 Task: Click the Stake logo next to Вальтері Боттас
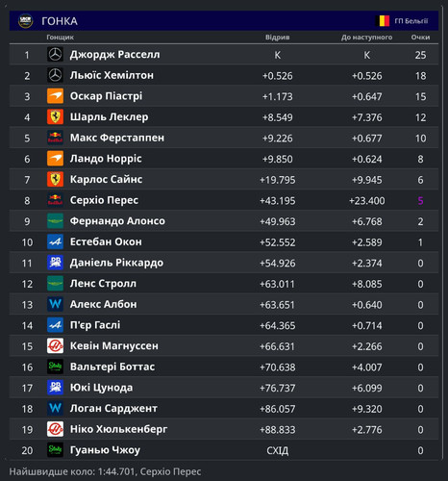click(x=55, y=367)
